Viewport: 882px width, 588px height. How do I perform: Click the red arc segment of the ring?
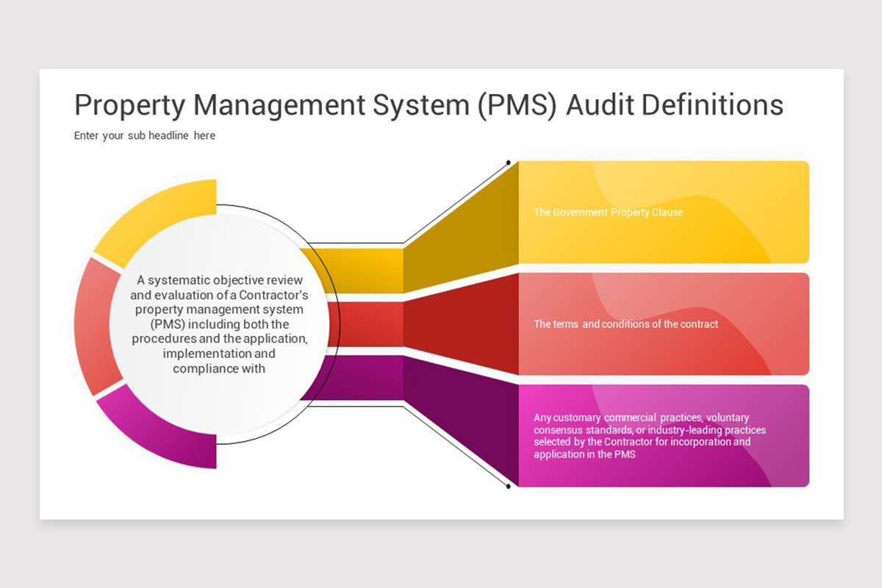click(x=98, y=326)
